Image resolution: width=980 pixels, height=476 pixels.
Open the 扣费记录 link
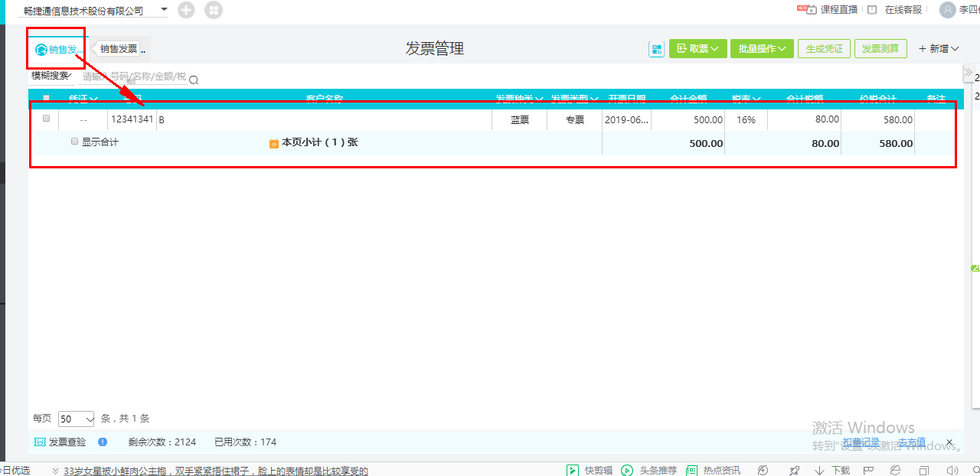[861, 442]
